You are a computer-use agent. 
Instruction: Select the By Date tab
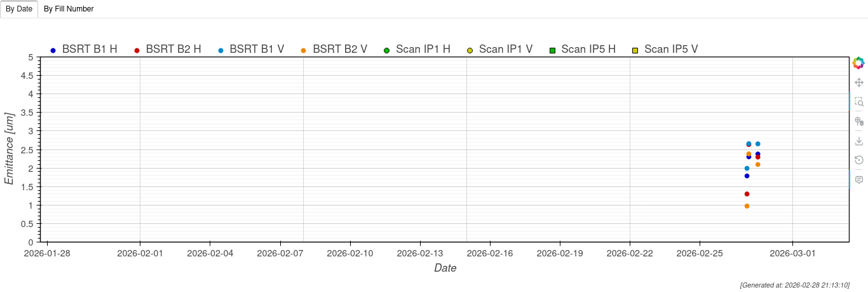(19, 9)
